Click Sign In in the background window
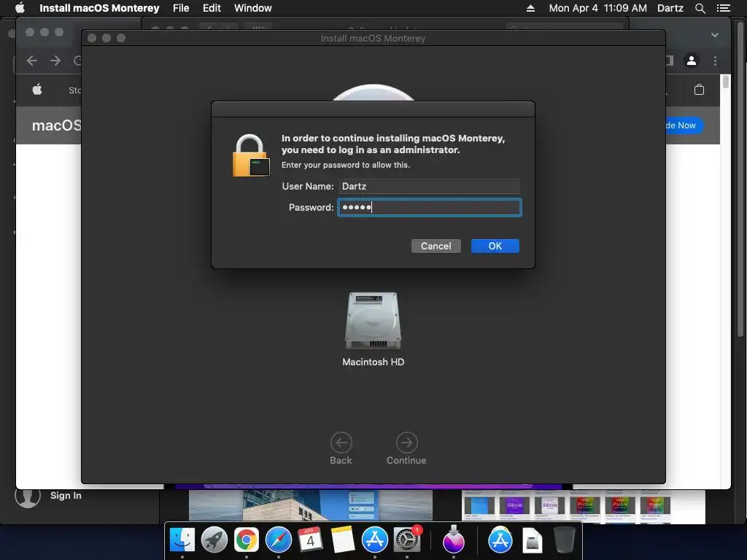Screen dimensions: 747x560 coord(66,495)
